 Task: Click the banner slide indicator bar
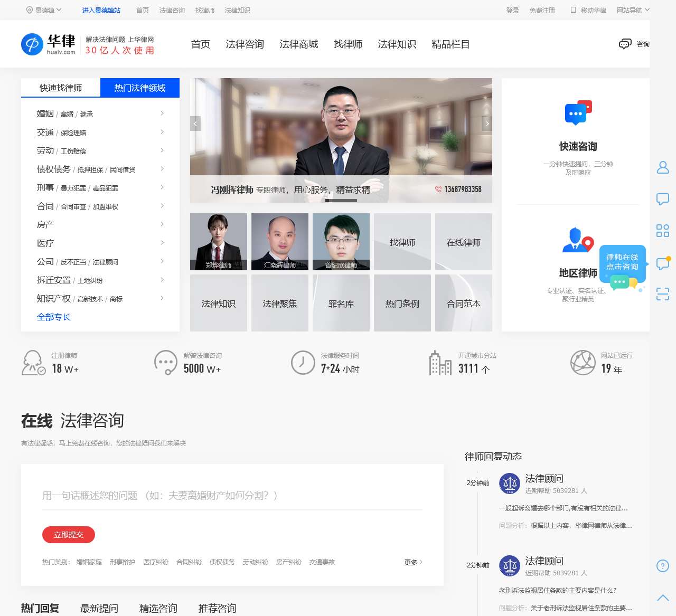tap(341, 201)
